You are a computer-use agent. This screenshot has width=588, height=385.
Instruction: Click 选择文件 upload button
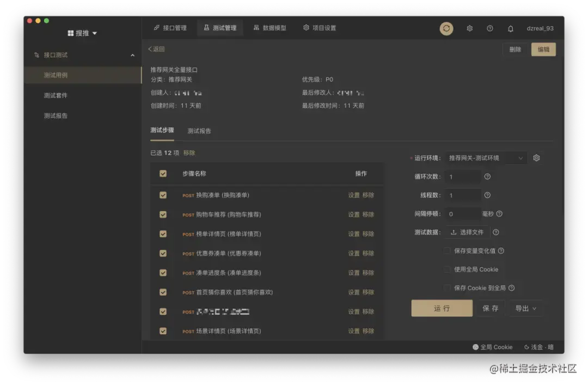click(467, 233)
